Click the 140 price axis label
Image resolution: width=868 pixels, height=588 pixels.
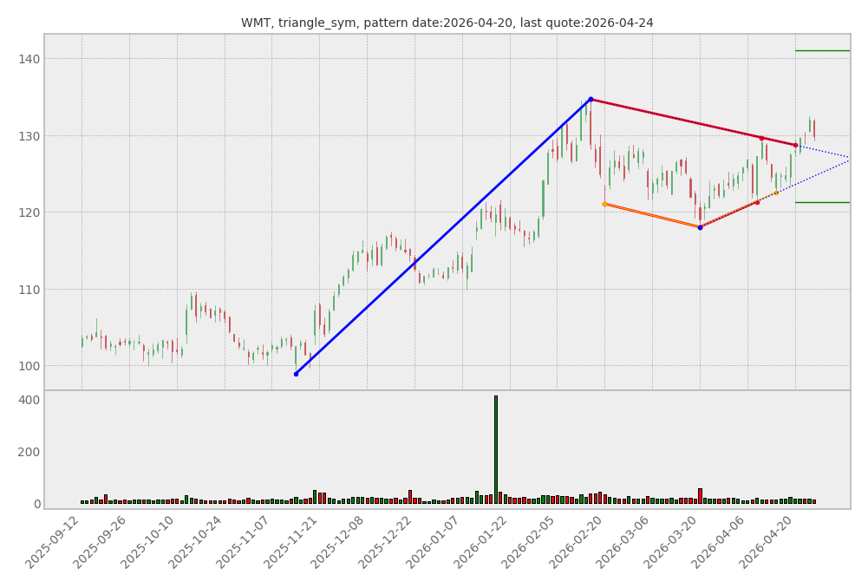(29, 59)
